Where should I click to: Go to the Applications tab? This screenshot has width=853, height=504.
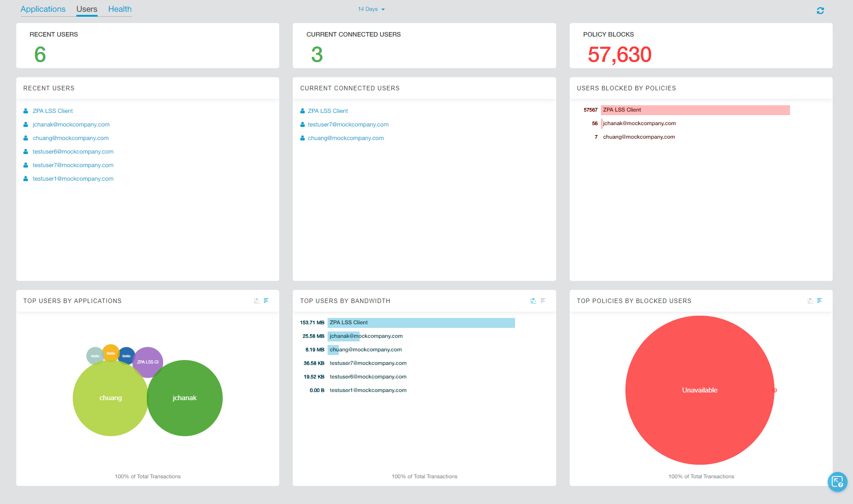point(43,9)
